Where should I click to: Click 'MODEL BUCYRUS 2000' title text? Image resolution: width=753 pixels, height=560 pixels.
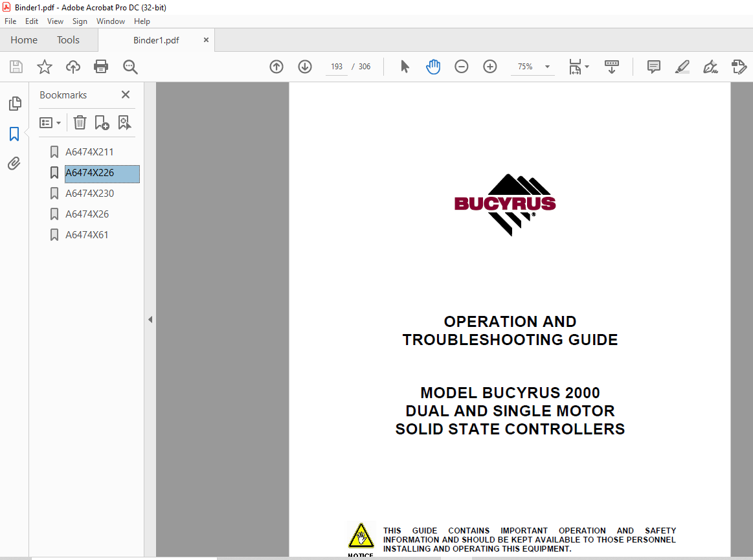click(510, 393)
